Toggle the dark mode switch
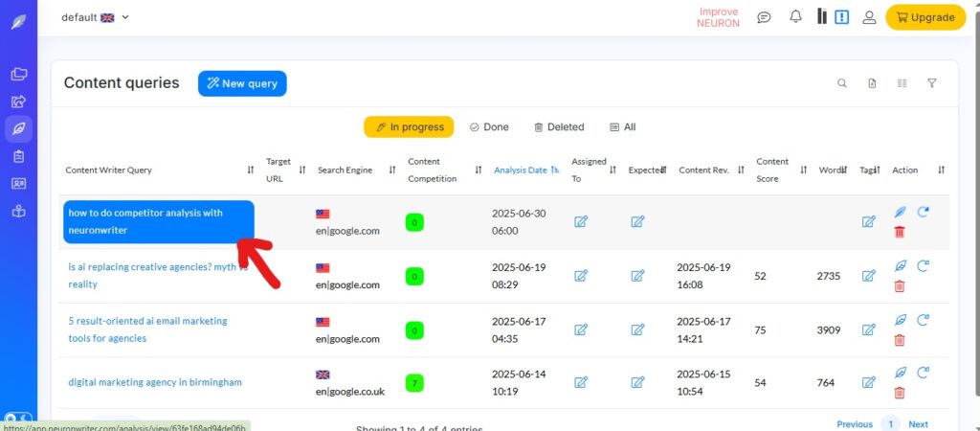980x431 pixels. click(x=18, y=419)
